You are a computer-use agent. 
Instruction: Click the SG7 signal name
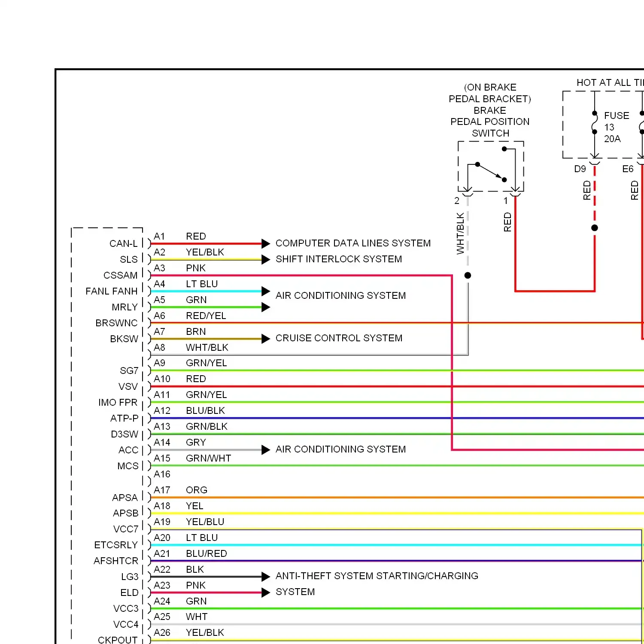tap(129, 371)
